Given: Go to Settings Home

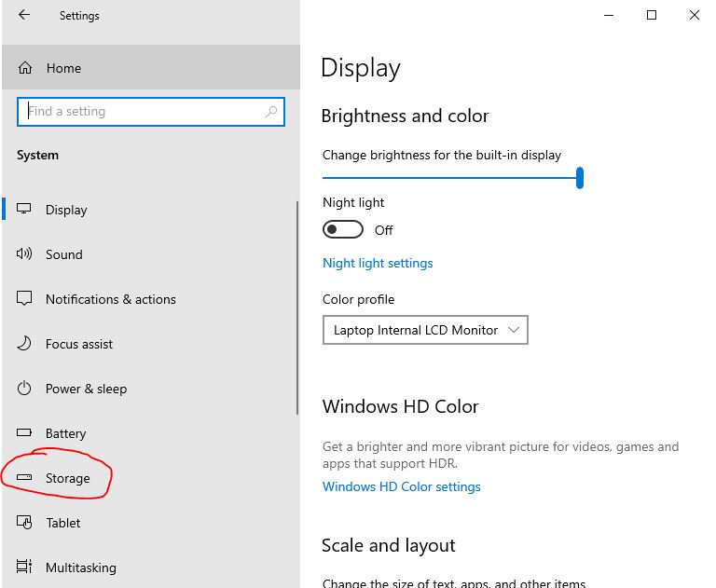Looking at the screenshot, I should coord(151,68).
